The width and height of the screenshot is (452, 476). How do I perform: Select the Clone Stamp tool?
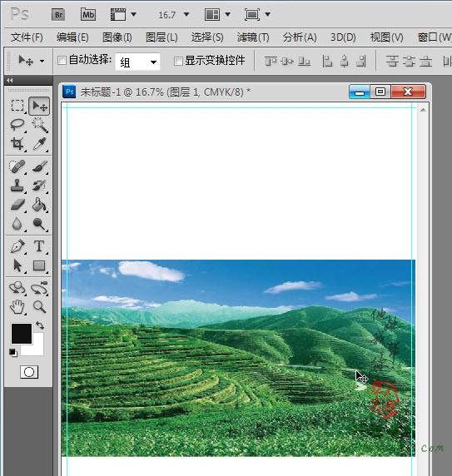click(x=17, y=186)
